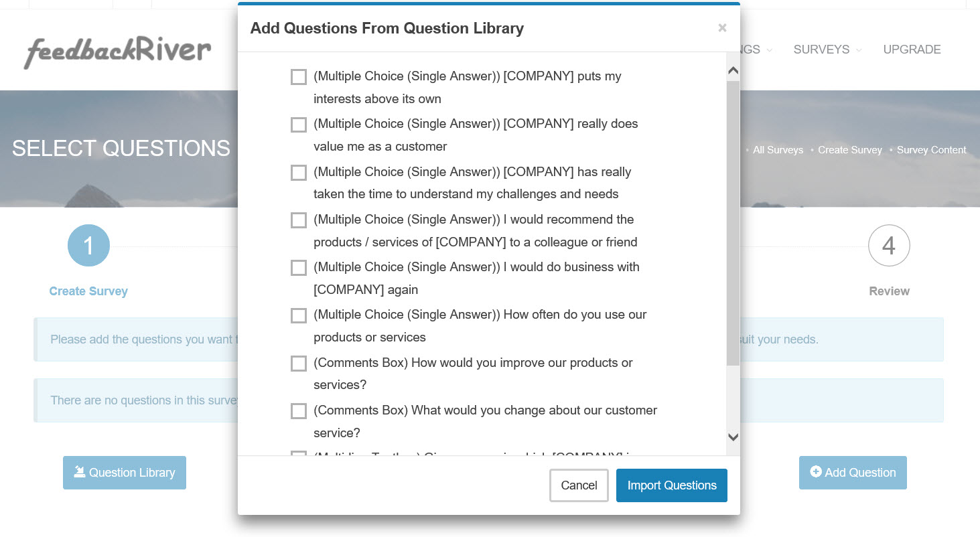The height and width of the screenshot is (537, 980).
Task: Open the UPGRADE menu item
Action: (x=912, y=50)
